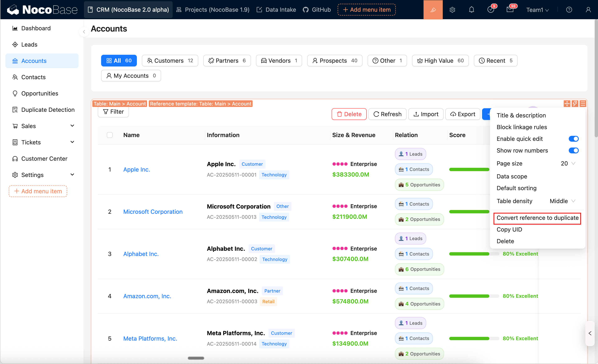This screenshot has height=364, width=598.
Task: Switch to the Customers filter tab
Action: pos(170,60)
